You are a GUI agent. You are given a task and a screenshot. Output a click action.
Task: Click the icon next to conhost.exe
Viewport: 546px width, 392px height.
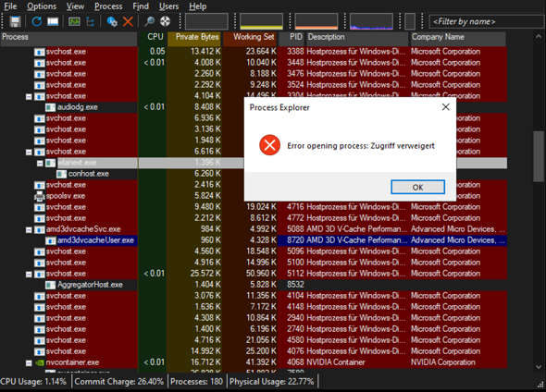point(62,174)
